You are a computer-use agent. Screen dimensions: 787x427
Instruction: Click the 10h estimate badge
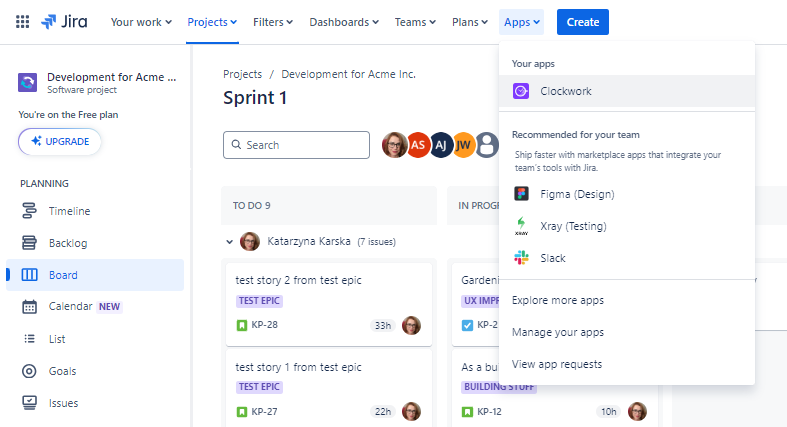pos(609,411)
